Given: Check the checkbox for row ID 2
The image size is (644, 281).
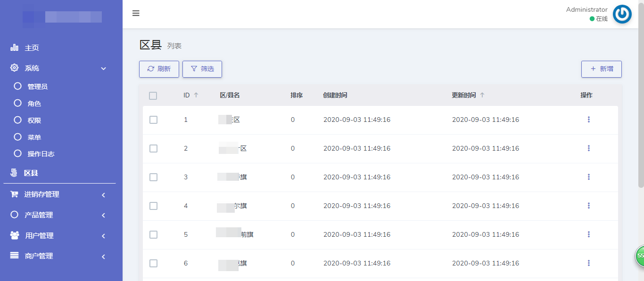Looking at the screenshot, I should (153, 148).
